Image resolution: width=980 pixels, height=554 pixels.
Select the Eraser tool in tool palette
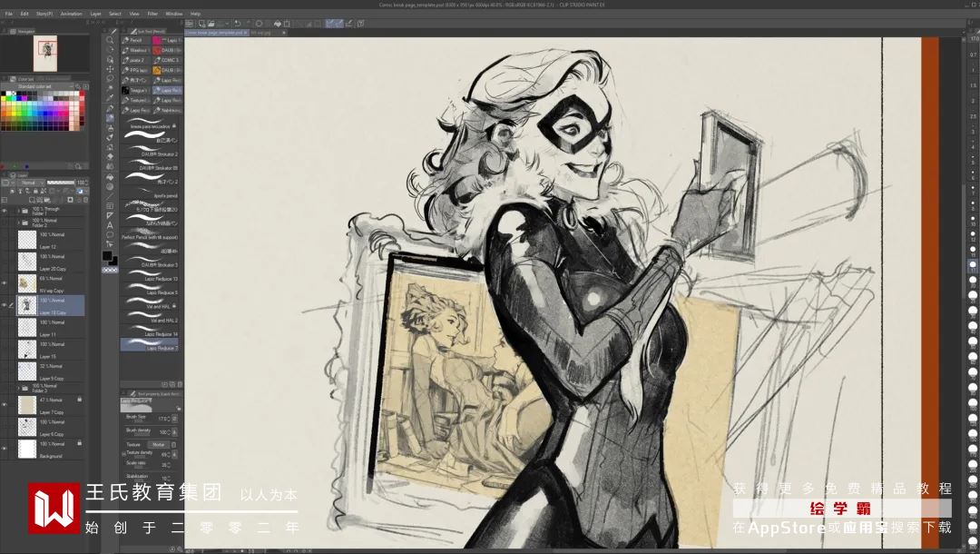click(x=110, y=157)
